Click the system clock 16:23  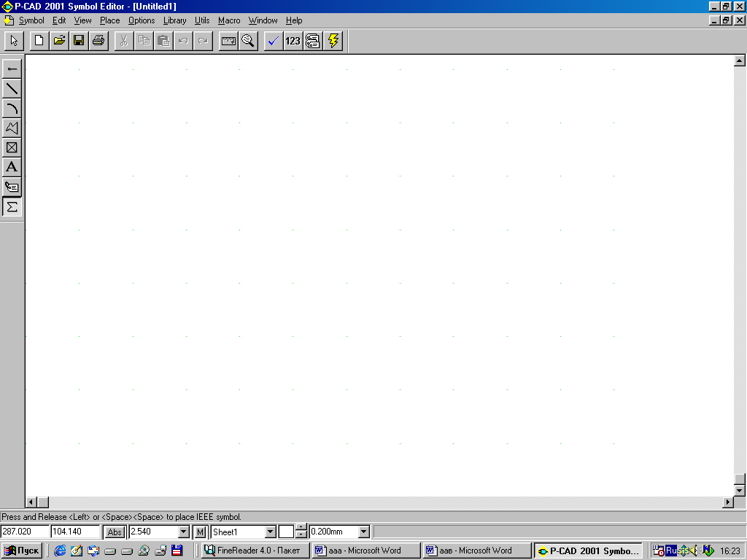click(x=729, y=551)
